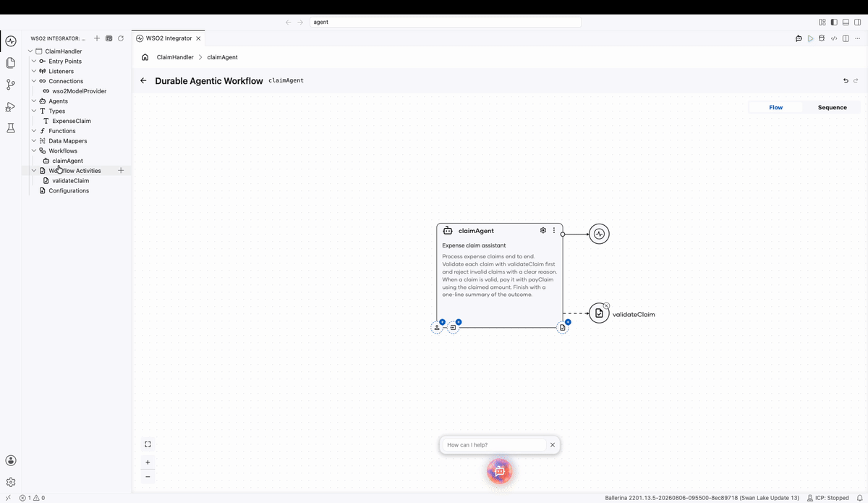Viewport: 868px width, 503px height.
Task: Click the model provider circle node
Action: click(599, 234)
